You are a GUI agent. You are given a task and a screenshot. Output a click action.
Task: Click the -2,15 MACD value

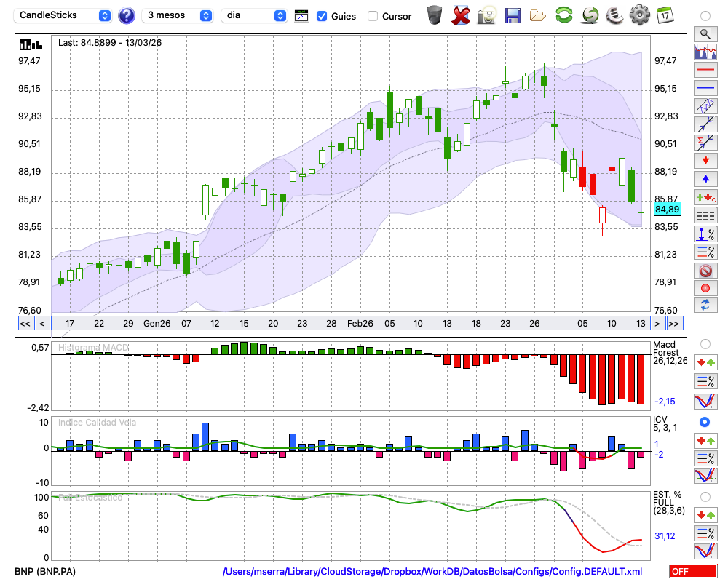(665, 402)
